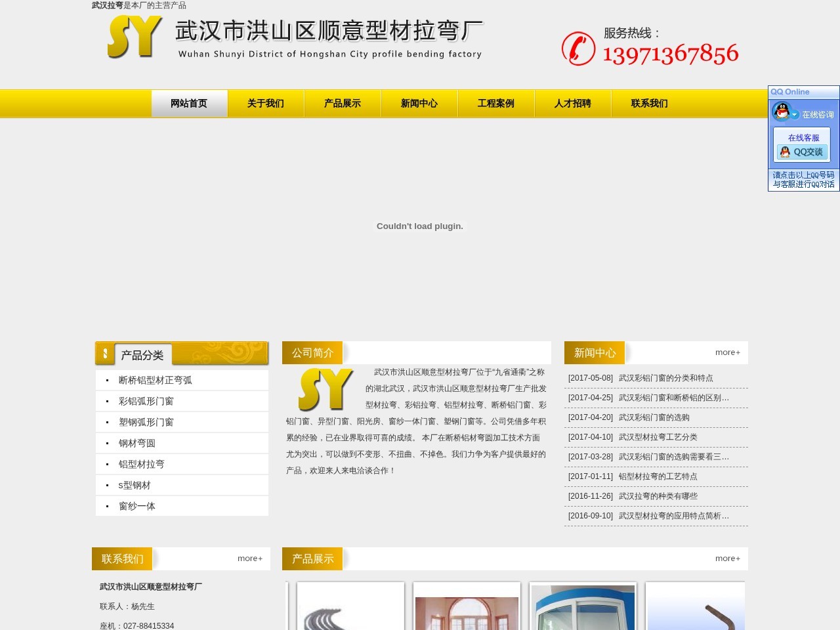Click the 武汉拉弯 bold text at top
The height and width of the screenshot is (630, 840).
[108, 5]
